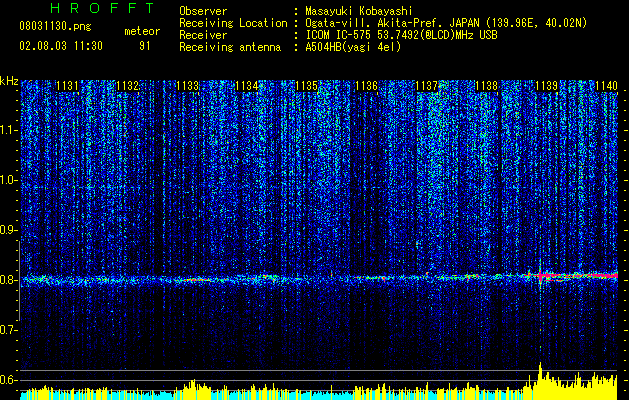The image size is (629, 400).
Task: Click the Receiving antenna label
Action: click(x=230, y=47)
